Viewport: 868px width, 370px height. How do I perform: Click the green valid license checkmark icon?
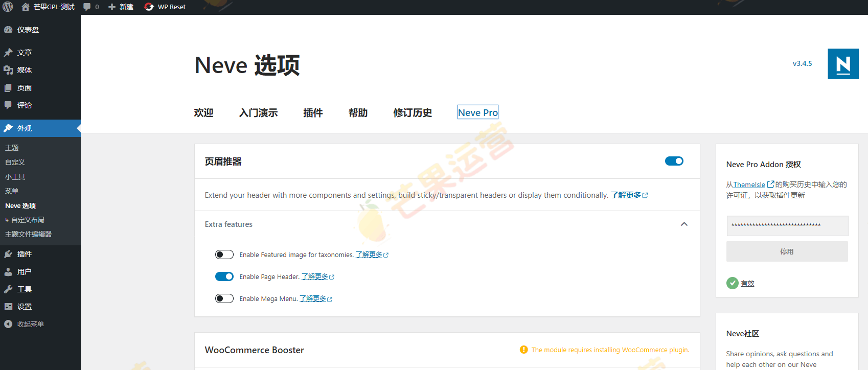pyautogui.click(x=733, y=283)
